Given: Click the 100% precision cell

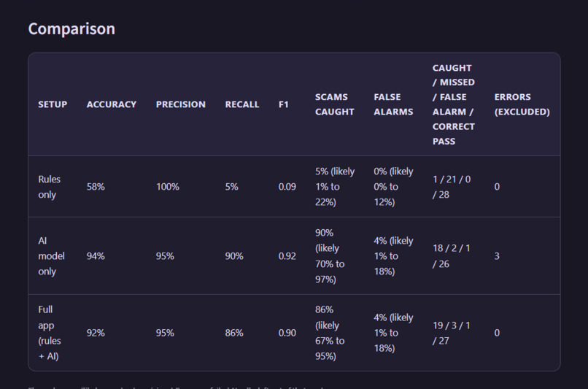Looking at the screenshot, I should point(168,187).
